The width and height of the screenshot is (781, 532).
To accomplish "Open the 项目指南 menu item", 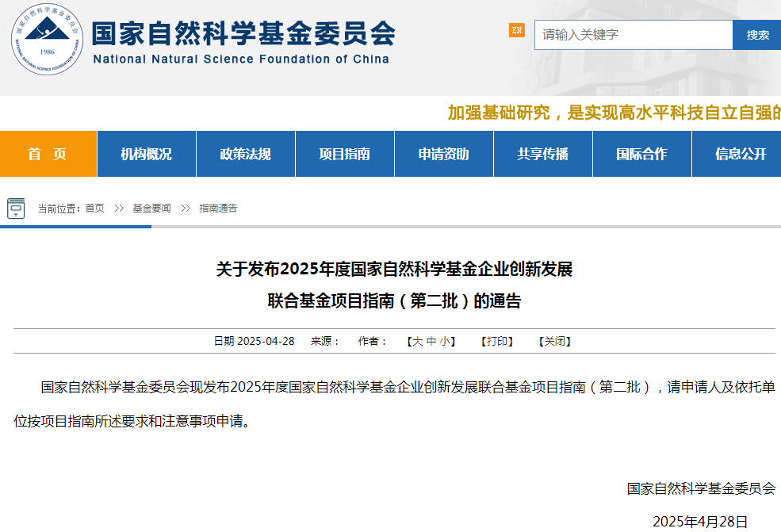I will coord(345,154).
